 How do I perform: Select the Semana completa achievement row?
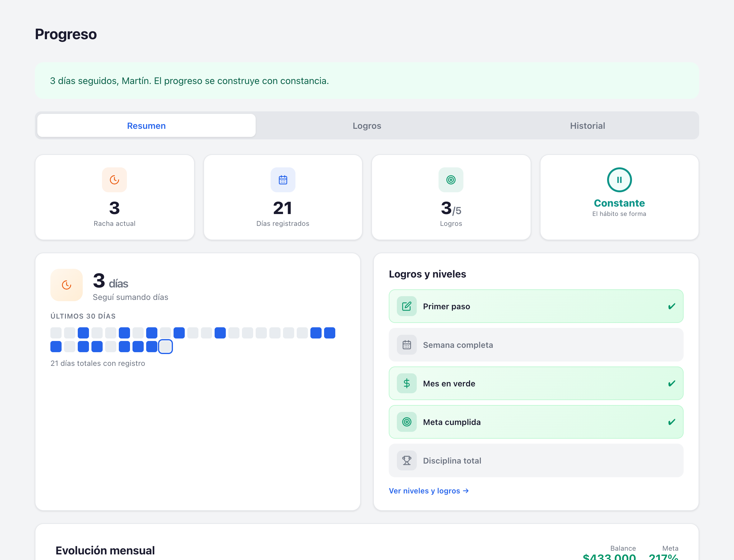click(x=536, y=344)
